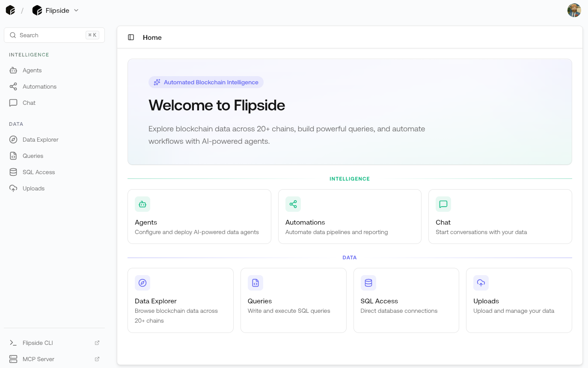588x368 pixels.
Task: Open Agents from the sidebar label
Action: (x=32, y=70)
